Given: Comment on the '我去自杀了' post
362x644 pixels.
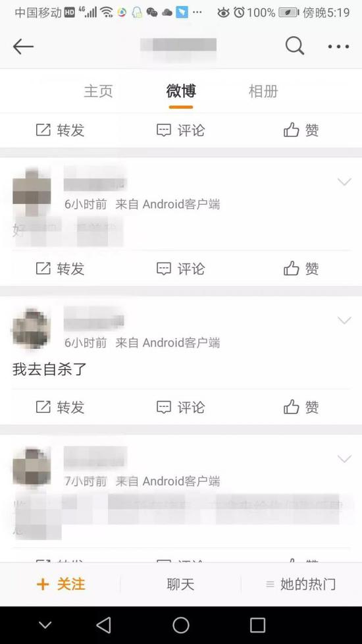Looking at the screenshot, I should coord(180,407).
